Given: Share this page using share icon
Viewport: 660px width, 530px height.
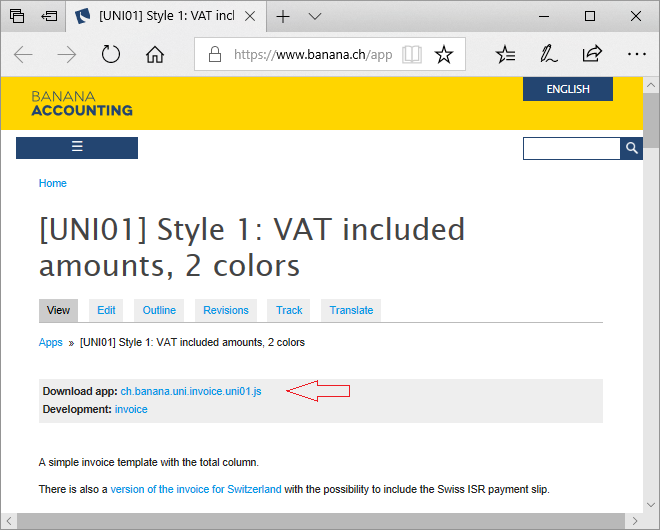Looking at the screenshot, I should pyautogui.click(x=592, y=53).
